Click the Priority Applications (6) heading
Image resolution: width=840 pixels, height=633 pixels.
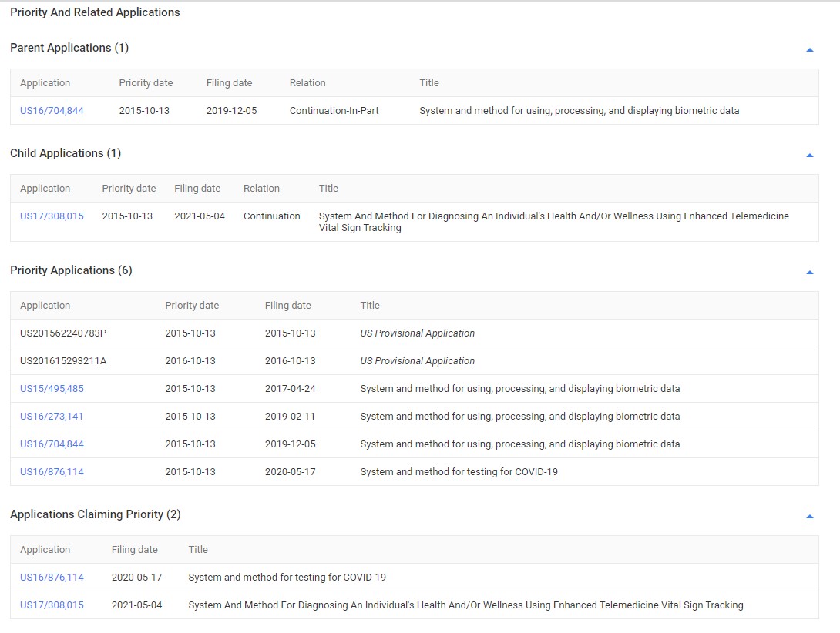click(x=71, y=270)
